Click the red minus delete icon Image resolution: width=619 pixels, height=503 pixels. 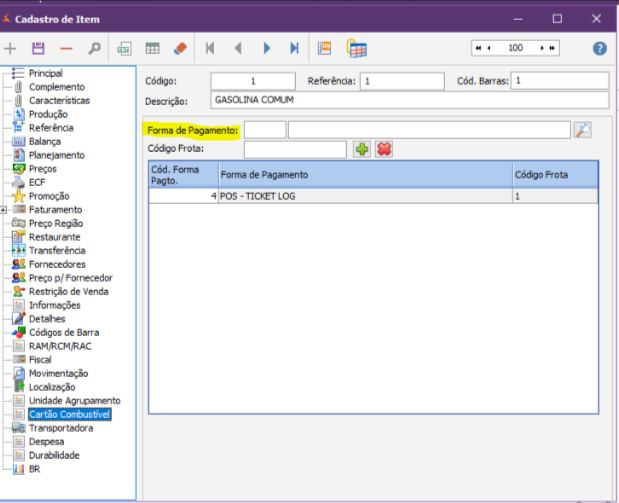[66, 49]
